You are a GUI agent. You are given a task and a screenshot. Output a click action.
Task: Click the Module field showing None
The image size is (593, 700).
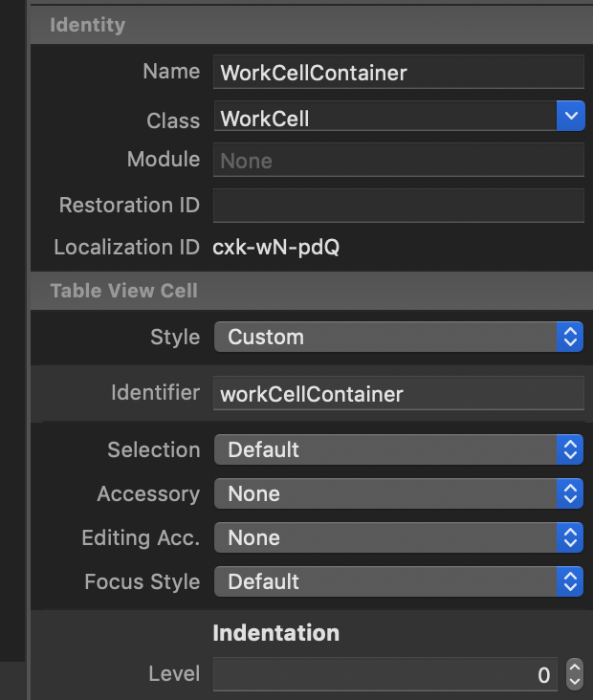point(398,161)
